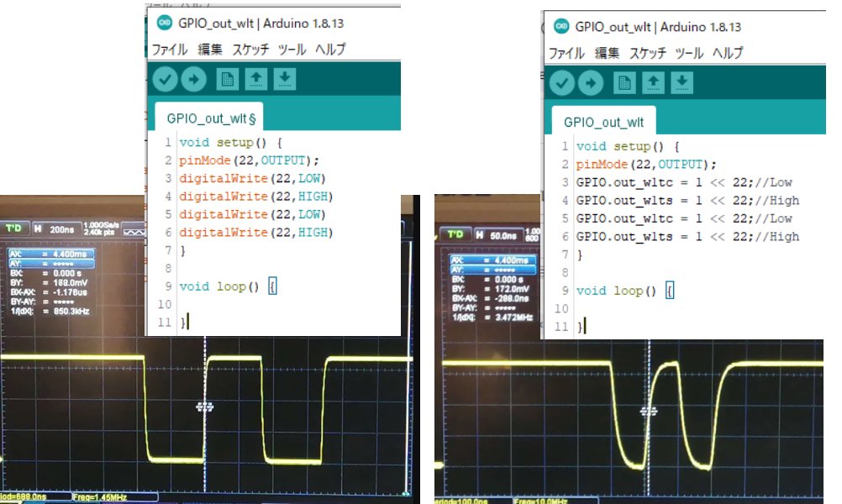This screenshot has height=504, width=842.
Task: Click void loop() line in left editor
Action: (x=229, y=286)
